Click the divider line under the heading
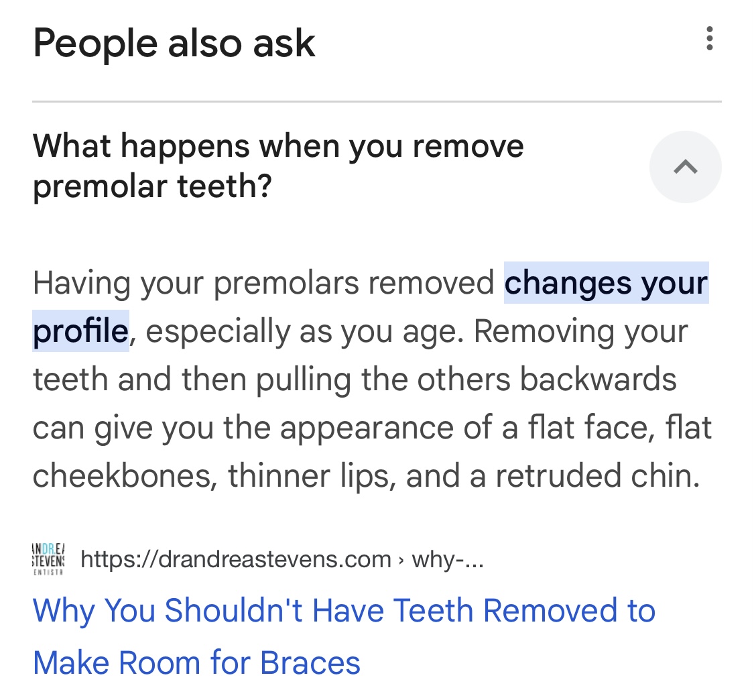754x700 pixels. tap(377, 102)
